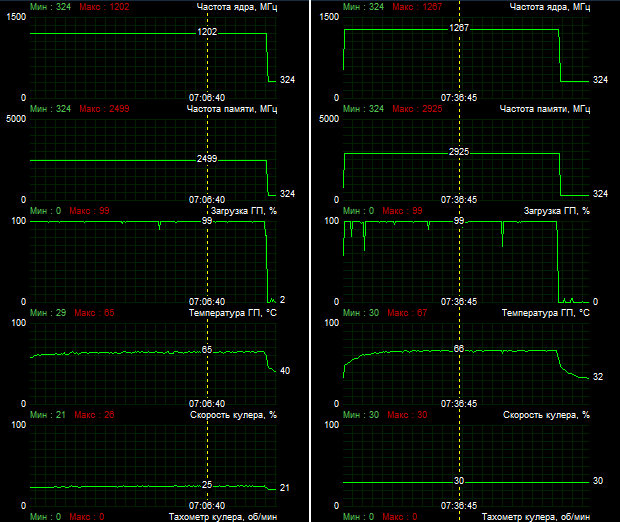Select 'Макс : 67' GPU temperature readout
The width and height of the screenshot is (620, 522).
[407, 313]
